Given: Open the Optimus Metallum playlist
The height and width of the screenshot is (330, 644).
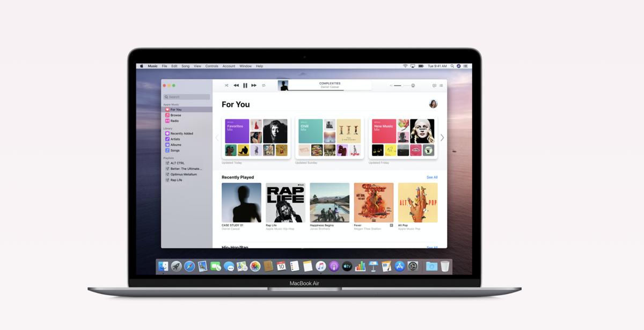Looking at the screenshot, I should coord(188,174).
